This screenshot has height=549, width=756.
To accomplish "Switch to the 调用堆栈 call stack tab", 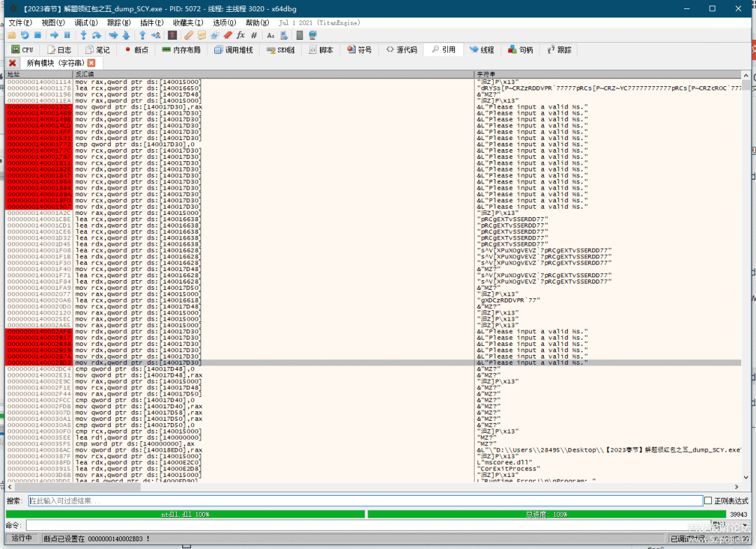I will 234,50.
